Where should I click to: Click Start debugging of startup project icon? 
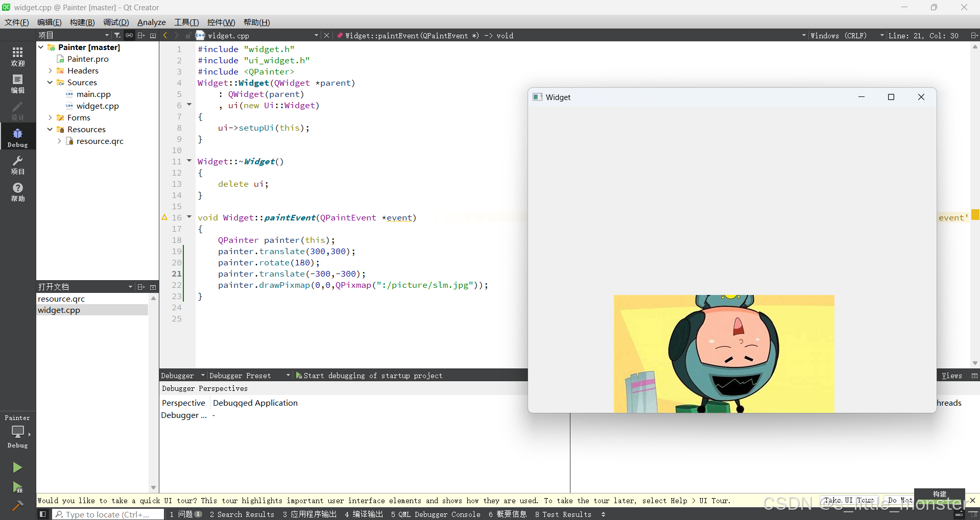pyautogui.click(x=299, y=375)
